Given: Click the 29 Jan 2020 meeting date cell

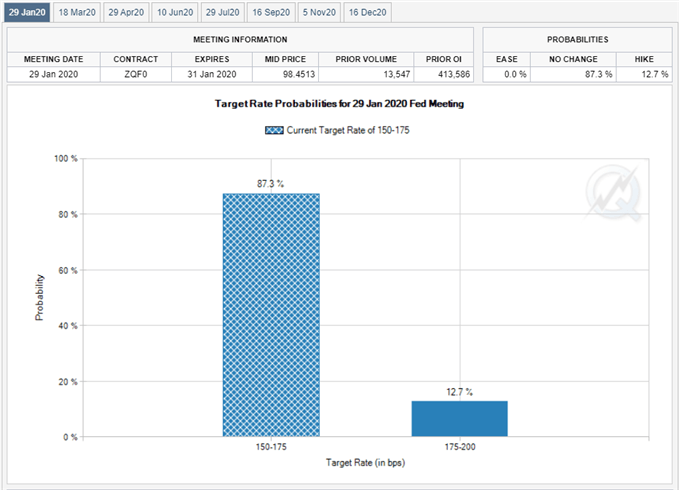Looking at the screenshot, I should 54,74.
